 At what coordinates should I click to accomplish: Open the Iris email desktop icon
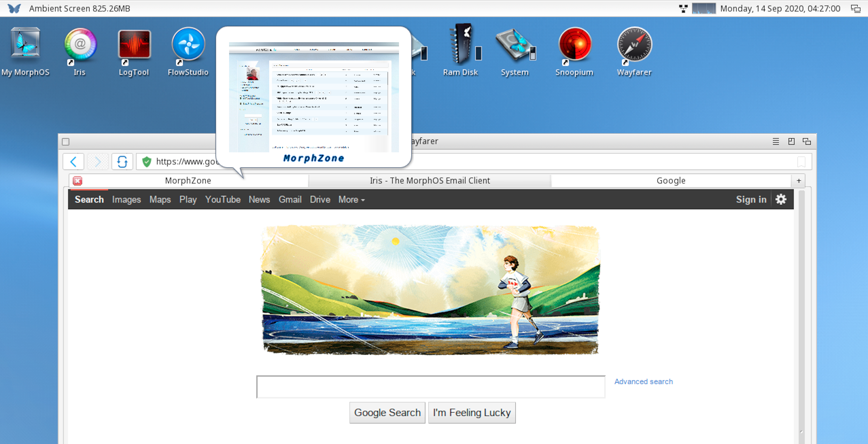coord(80,46)
